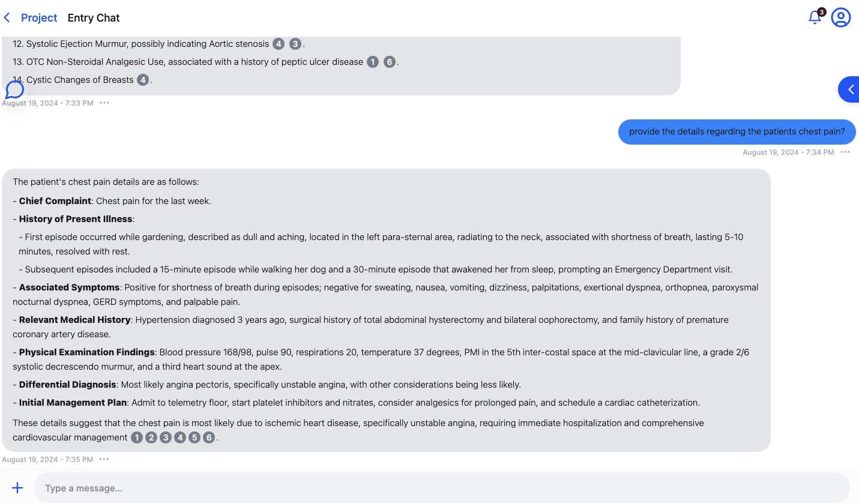Open options for 7:34 PM message
The width and height of the screenshot is (859, 504).
pos(845,152)
